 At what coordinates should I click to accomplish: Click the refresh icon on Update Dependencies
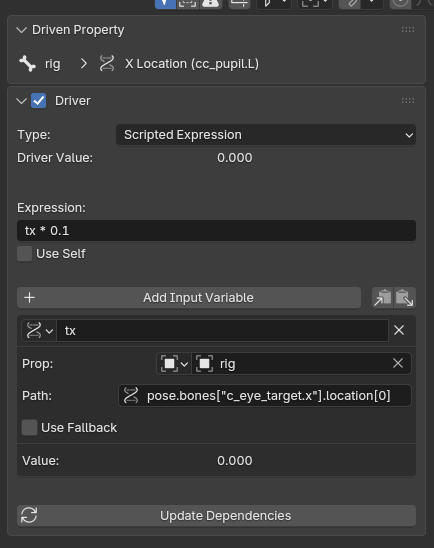(29, 515)
